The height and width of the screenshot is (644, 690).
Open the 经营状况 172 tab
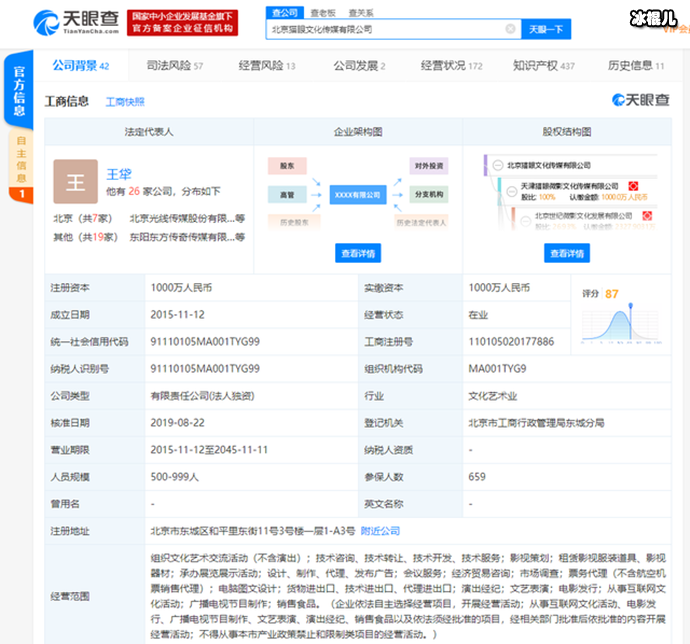[x=451, y=66]
